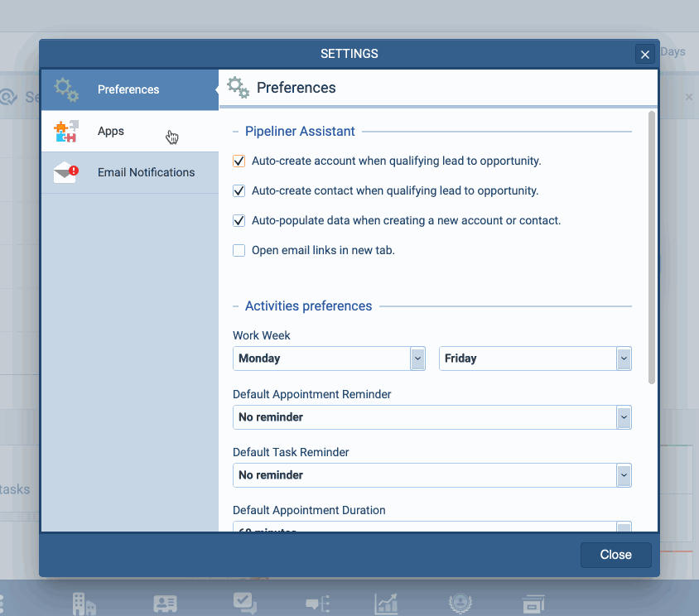Image resolution: width=699 pixels, height=616 pixels.
Task: Open the Reports chart icon in bottom navigation
Action: (x=386, y=604)
